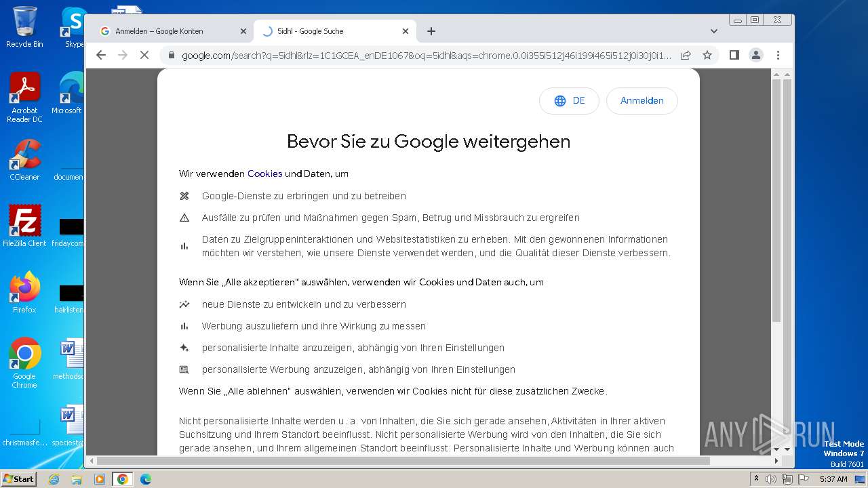Viewport: 868px width, 488px height.
Task: Click text 'neue Dienste zu entwickeln und zu verbessern'
Action: tap(304, 304)
